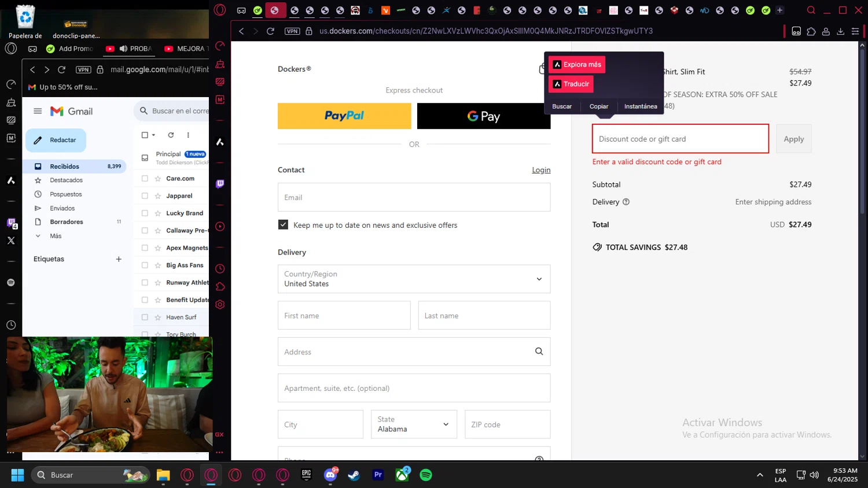Viewport: 868px width, 488px height.
Task: Open downloads icon in Opera toolbar
Action: click(841, 31)
